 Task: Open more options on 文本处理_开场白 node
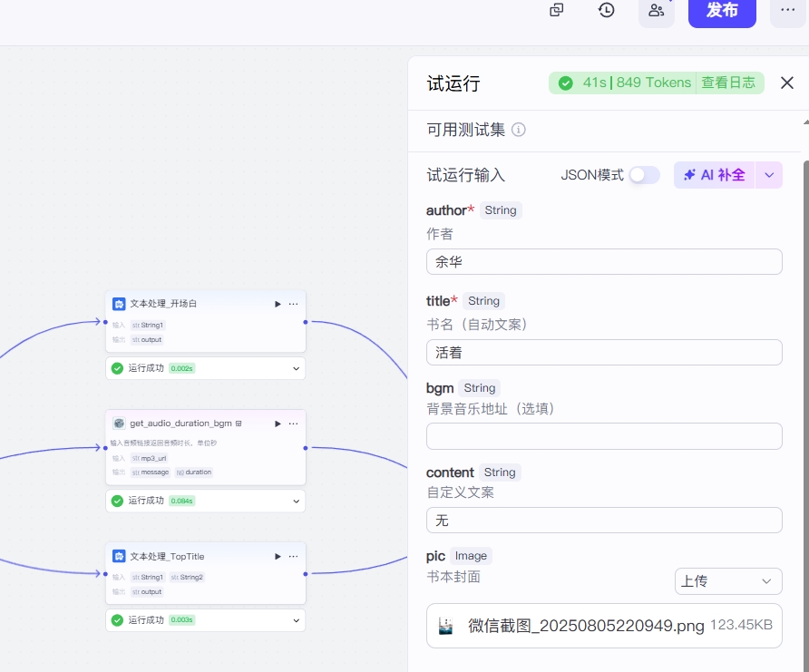(293, 304)
